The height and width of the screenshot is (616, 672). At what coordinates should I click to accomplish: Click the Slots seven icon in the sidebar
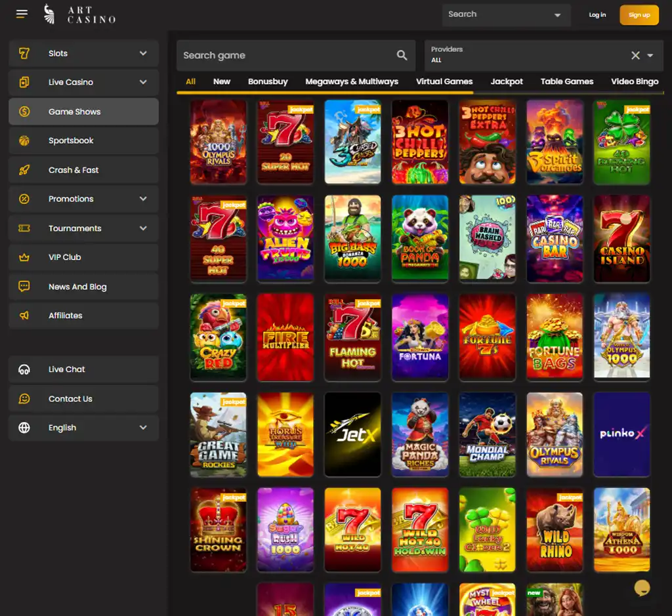tap(24, 53)
